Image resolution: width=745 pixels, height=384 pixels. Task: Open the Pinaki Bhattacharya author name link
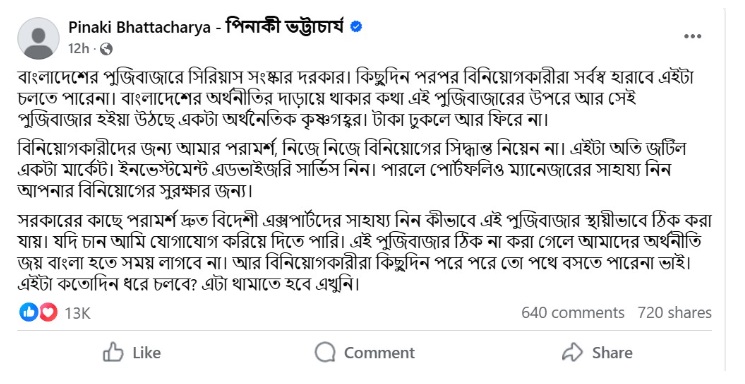point(206,27)
